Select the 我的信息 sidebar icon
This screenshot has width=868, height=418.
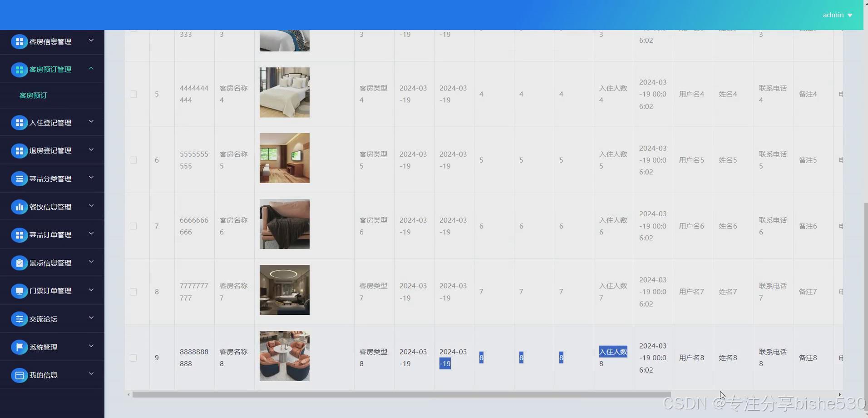(19, 375)
